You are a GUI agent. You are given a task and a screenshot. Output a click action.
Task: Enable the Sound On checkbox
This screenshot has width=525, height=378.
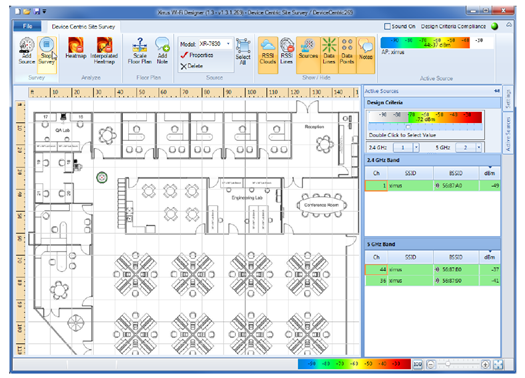pos(387,26)
